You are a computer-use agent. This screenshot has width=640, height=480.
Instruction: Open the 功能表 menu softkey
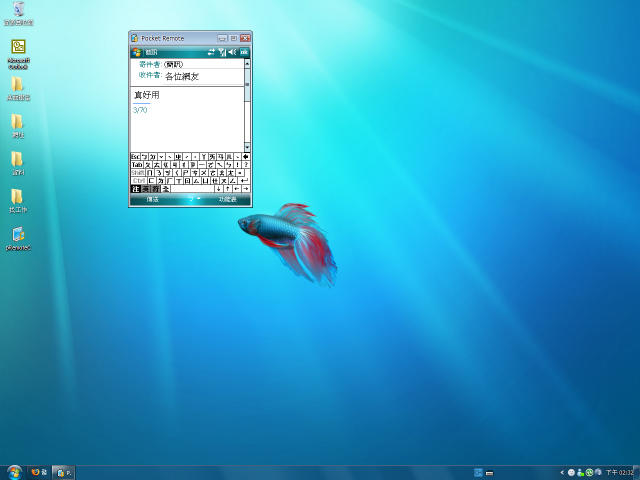228,199
